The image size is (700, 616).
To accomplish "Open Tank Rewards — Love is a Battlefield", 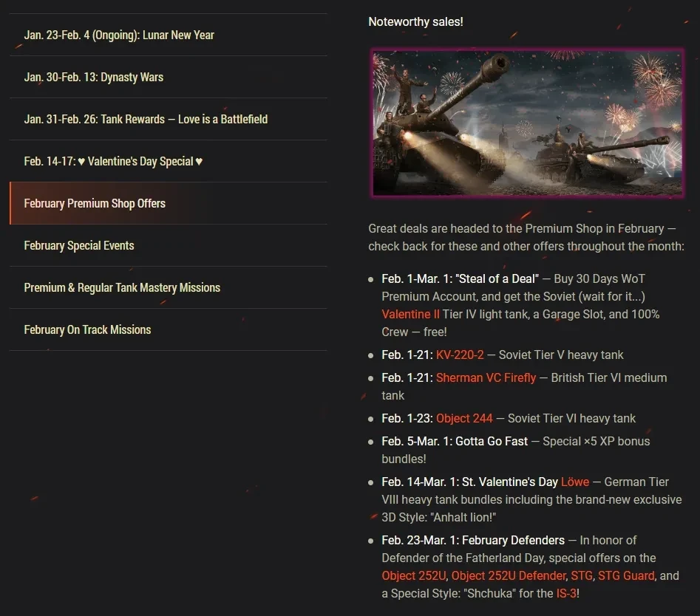I will point(146,119).
